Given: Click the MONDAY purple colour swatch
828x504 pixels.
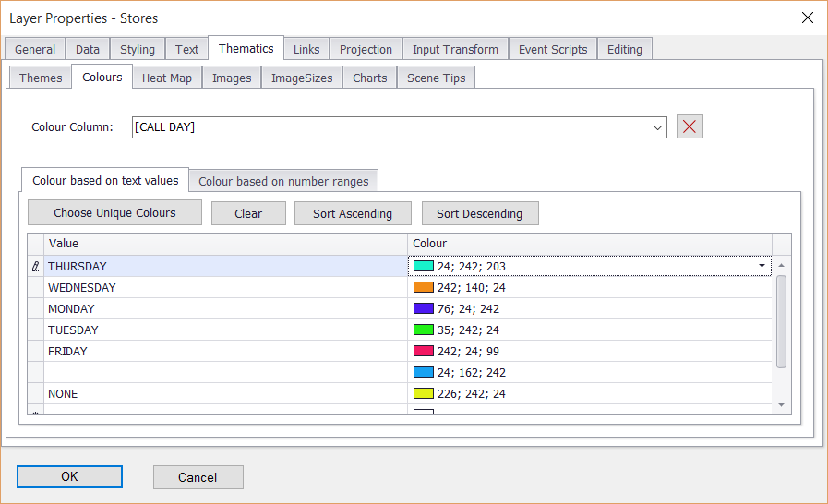Looking at the screenshot, I should click(x=424, y=309).
